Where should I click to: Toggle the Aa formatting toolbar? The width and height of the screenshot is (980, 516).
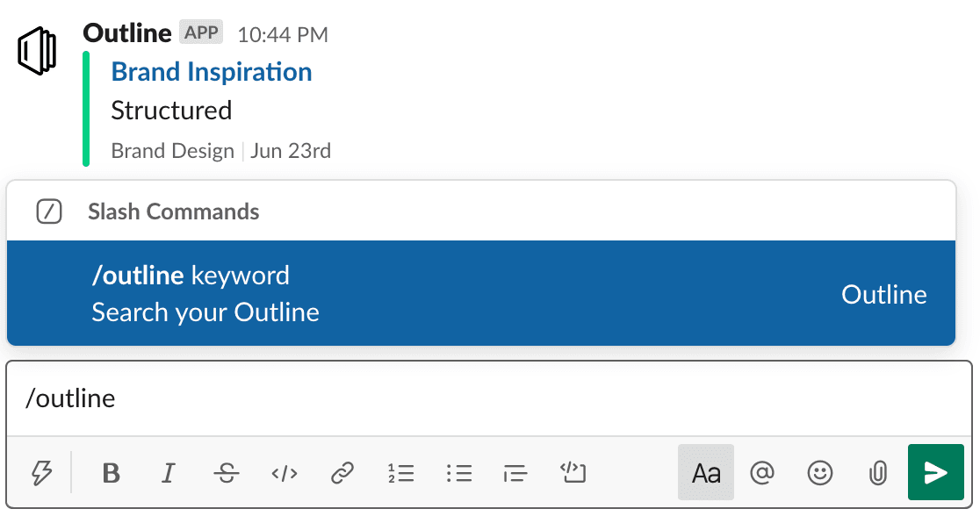[x=706, y=474]
